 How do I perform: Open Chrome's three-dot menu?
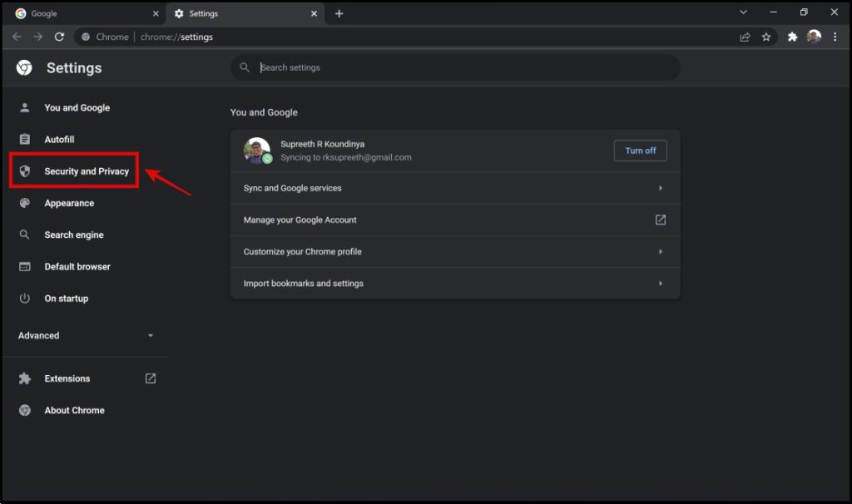[x=835, y=37]
